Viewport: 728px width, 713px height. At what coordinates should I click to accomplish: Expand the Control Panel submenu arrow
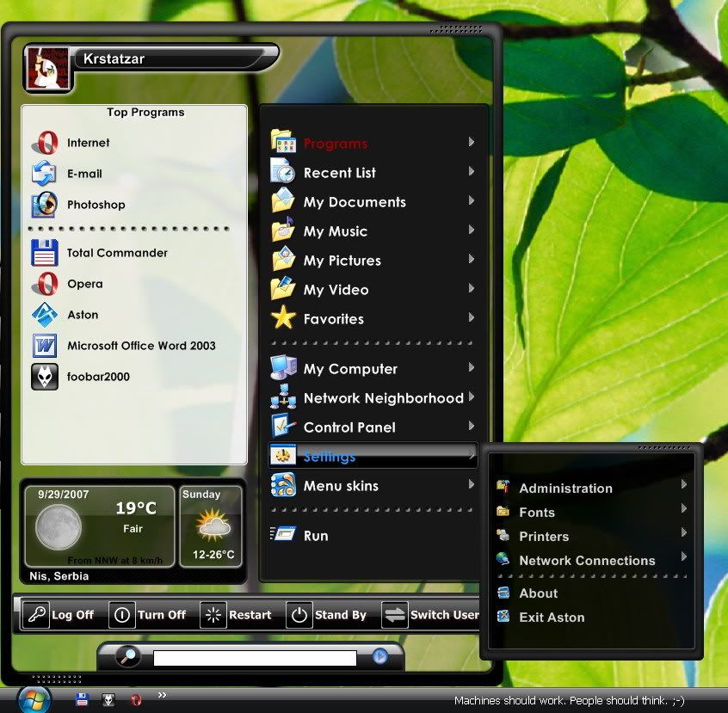(x=472, y=426)
